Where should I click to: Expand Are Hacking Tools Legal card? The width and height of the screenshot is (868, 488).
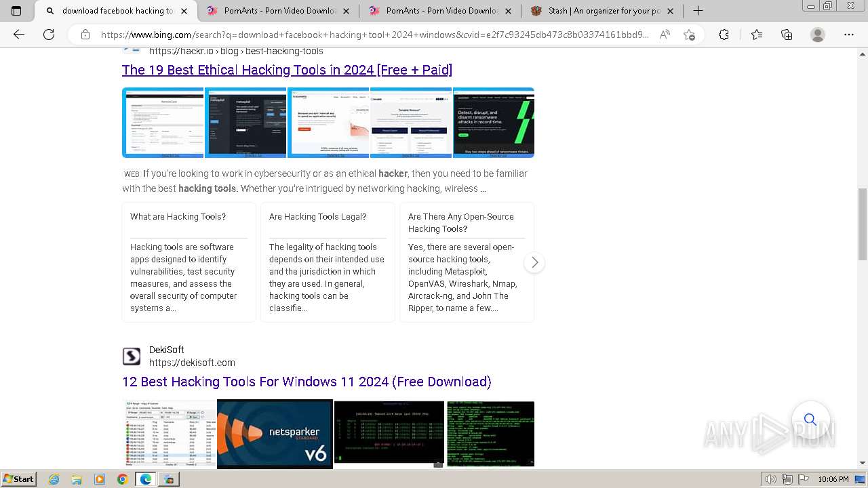tap(328, 262)
